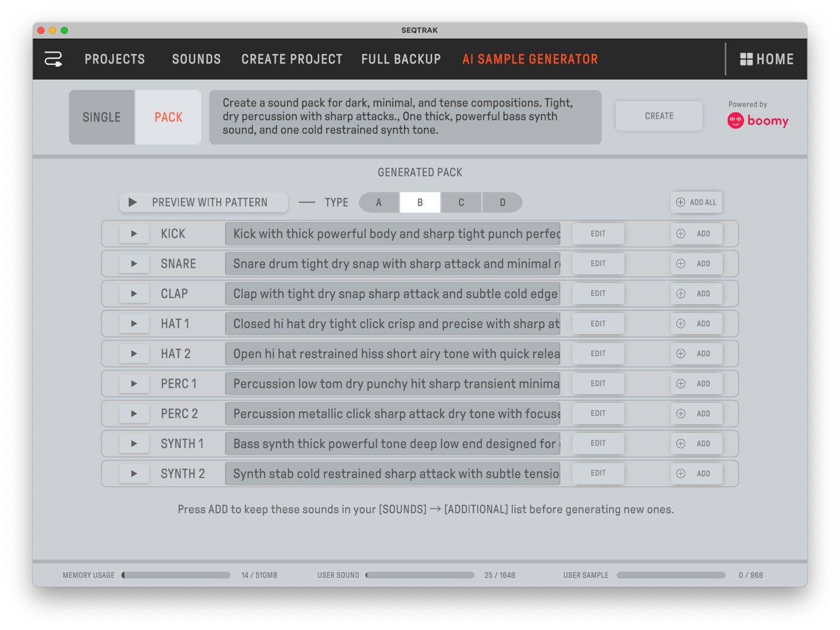This screenshot has height=630, width=840.
Task: Play the KICK sample preview
Action: tap(134, 234)
